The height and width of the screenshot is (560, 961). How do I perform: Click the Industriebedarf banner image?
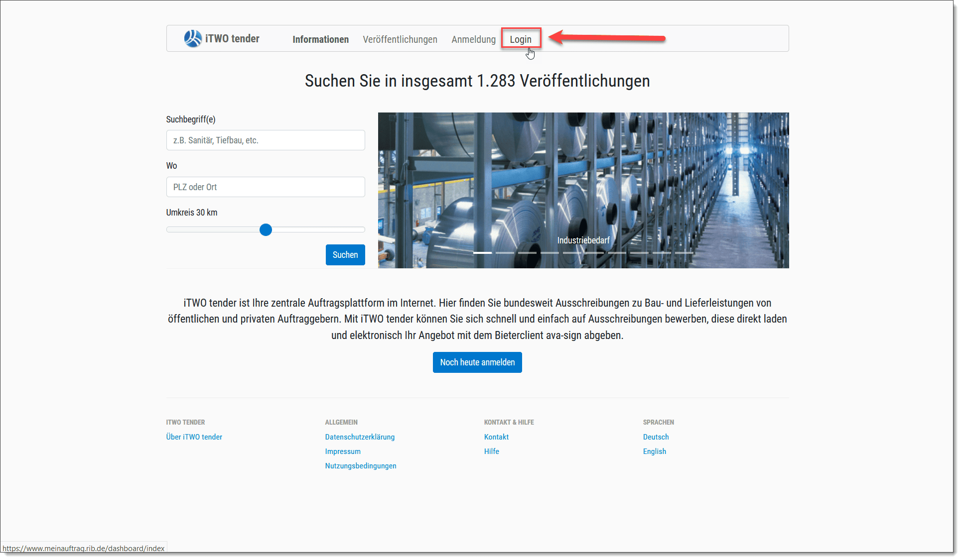pyautogui.click(x=583, y=190)
